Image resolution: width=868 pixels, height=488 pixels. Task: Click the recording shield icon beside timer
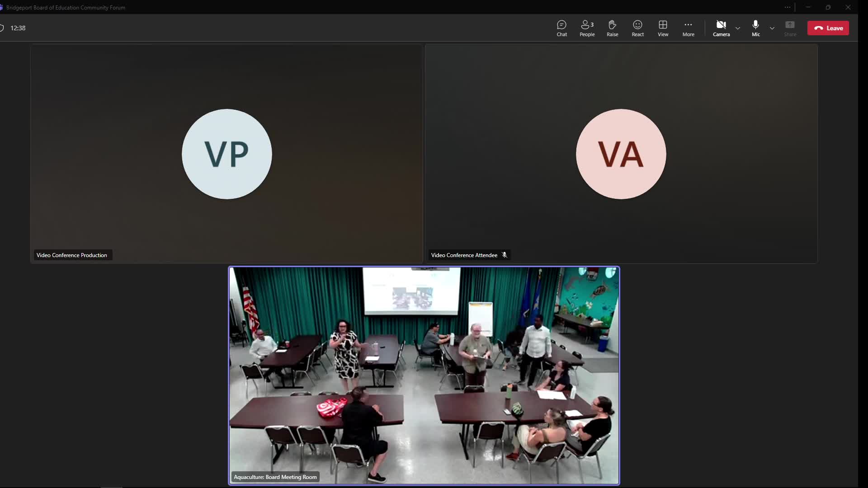2,28
